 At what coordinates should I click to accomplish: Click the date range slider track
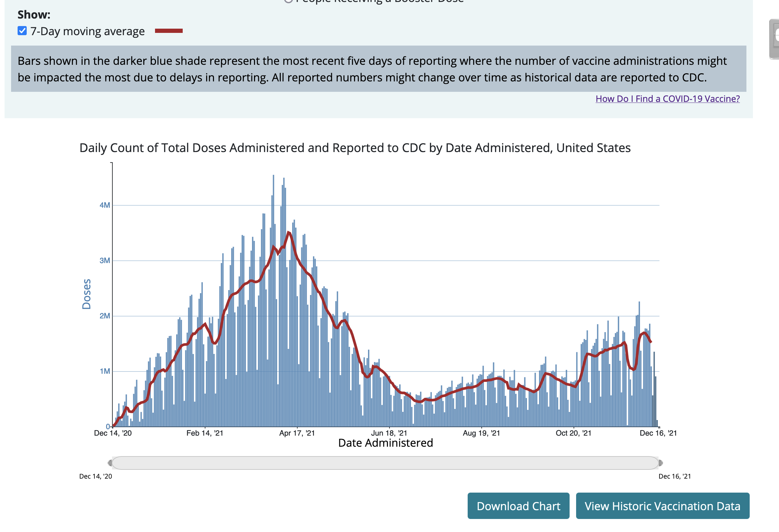pos(385,463)
